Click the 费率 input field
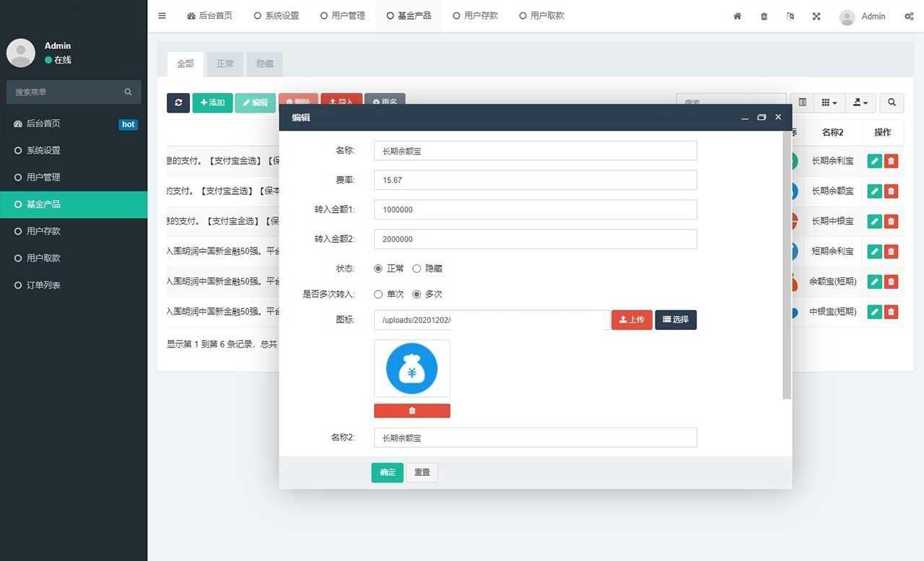924x561 pixels. pos(535,180)
